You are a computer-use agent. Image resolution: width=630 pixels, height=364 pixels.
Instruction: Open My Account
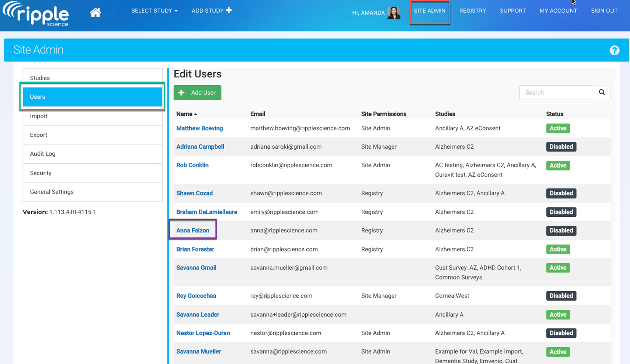pyautogui.click(x=558, y=11)
